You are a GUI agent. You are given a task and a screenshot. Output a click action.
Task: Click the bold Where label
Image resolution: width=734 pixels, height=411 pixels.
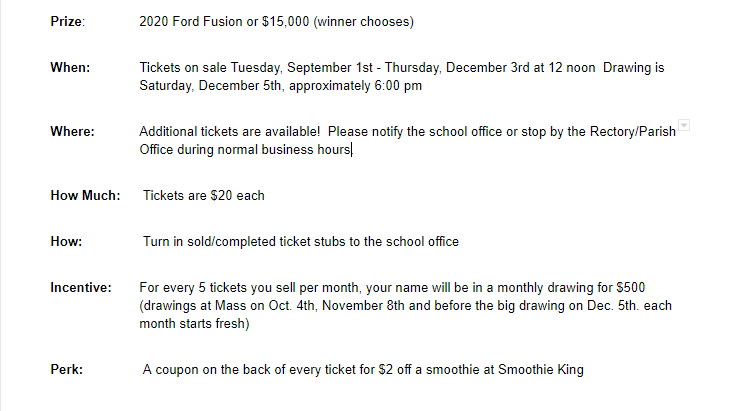(x=72, y=132)
